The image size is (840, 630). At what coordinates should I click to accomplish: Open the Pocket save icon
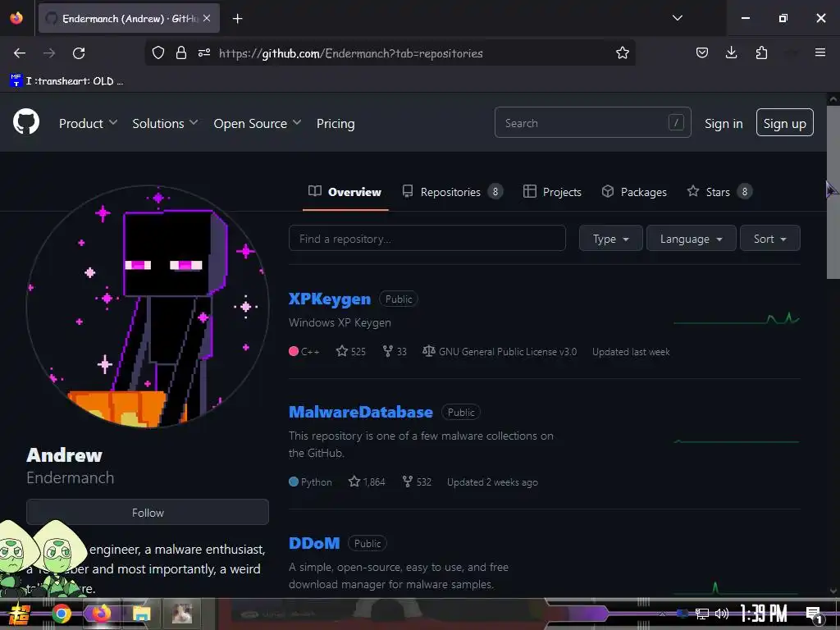pos(702,53)
